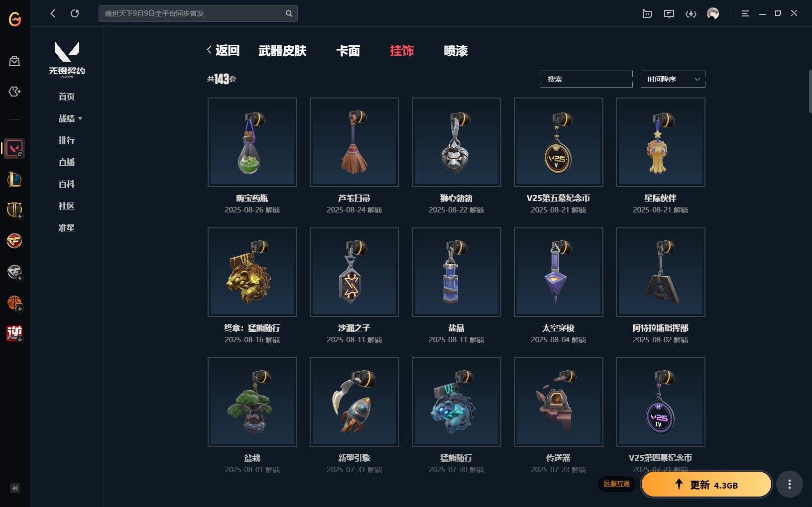The width and height of the screenshot is (812, 507).
Task: Switch to the 喷漆 tab
Action: pyautogui.click(x=456, y=51)
